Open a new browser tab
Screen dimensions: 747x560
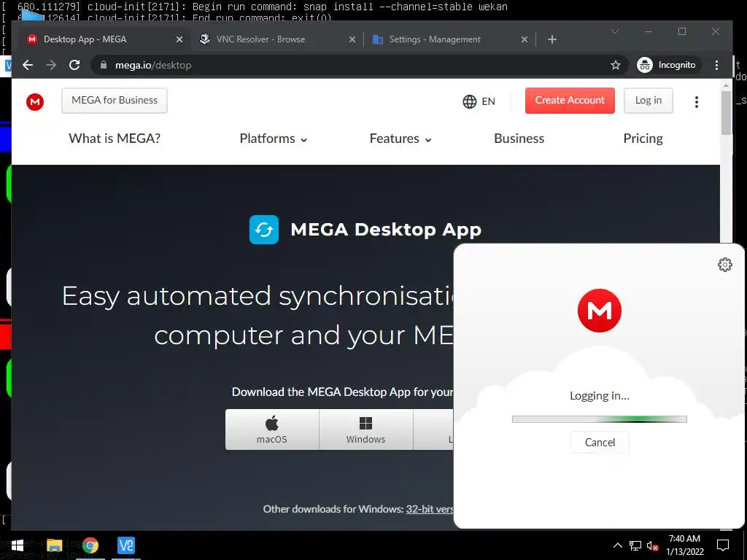pos(551,39)
